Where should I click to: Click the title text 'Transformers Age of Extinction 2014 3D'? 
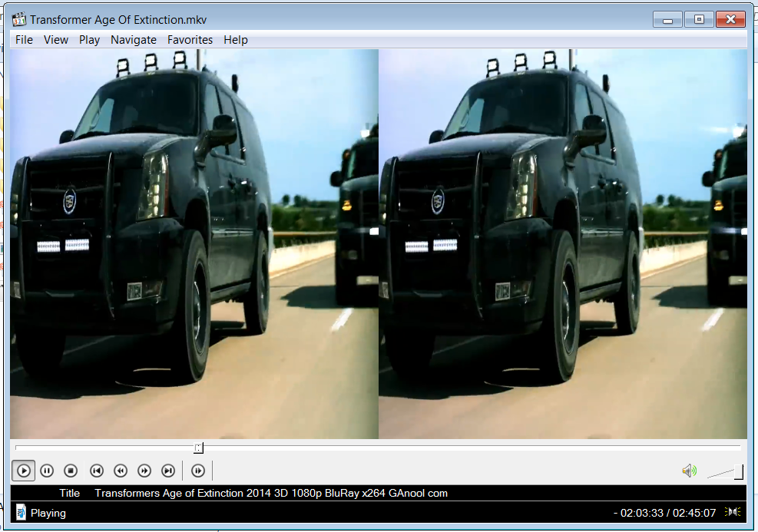pyautogui.click(x=191, y=494)
